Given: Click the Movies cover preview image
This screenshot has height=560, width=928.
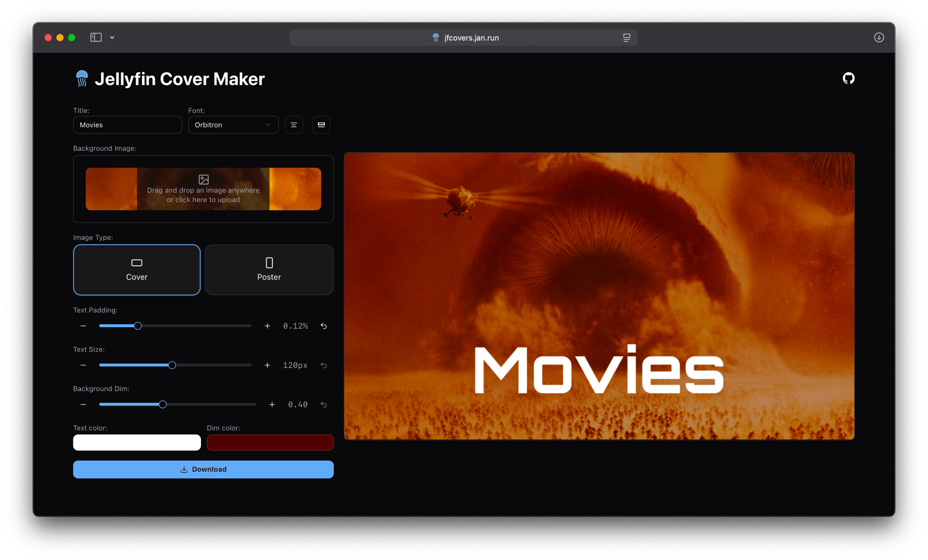Looking at the screenshot, I should (x=599, y=296).
